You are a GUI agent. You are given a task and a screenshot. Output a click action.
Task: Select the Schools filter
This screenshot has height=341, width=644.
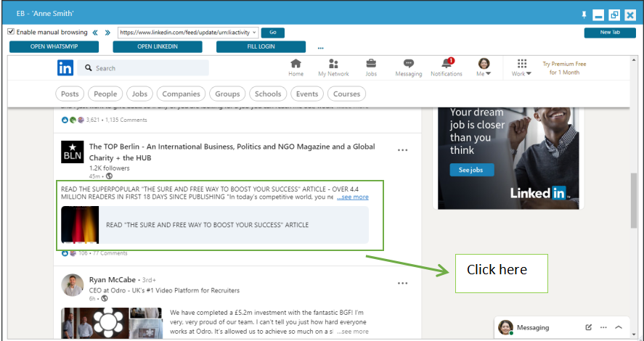[268, 94]
